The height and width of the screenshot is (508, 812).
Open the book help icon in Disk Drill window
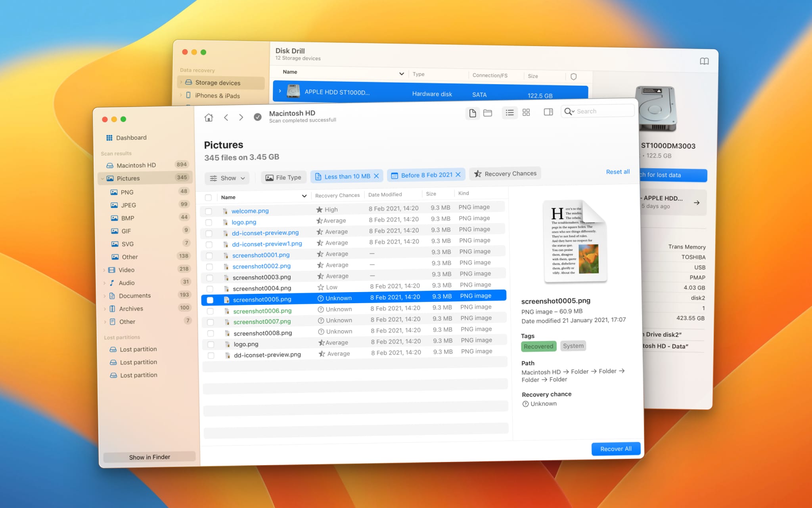click(704, 61)
